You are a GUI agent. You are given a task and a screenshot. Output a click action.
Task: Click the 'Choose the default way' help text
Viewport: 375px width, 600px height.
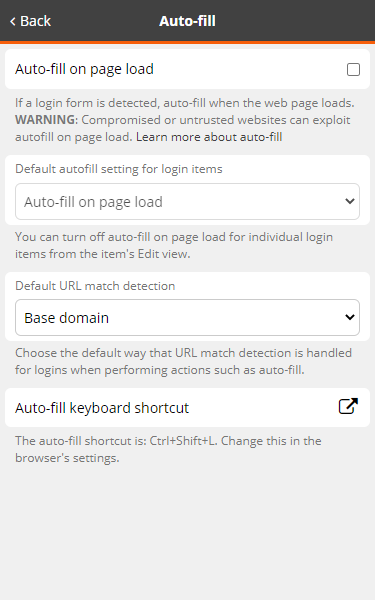pos(183,361)
